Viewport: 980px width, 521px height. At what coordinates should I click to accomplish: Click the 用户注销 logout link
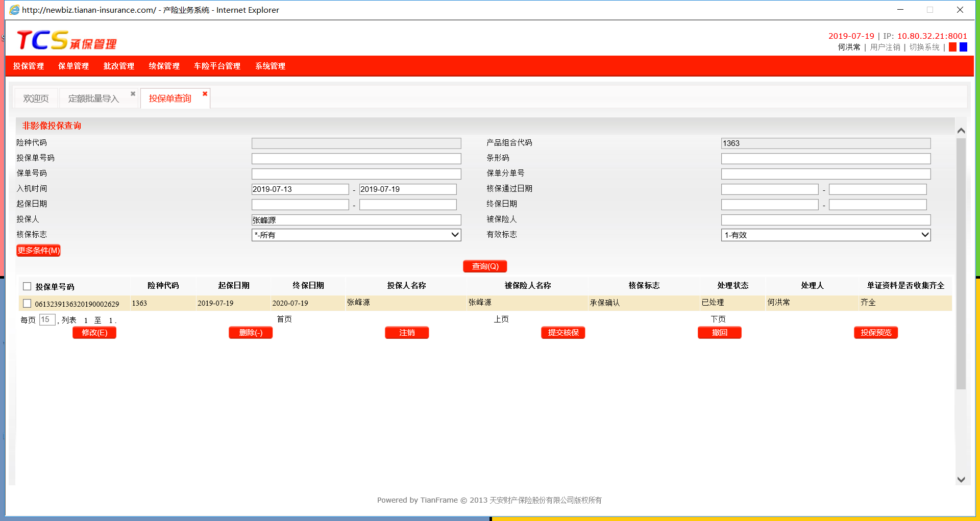[x=885, y=47]
